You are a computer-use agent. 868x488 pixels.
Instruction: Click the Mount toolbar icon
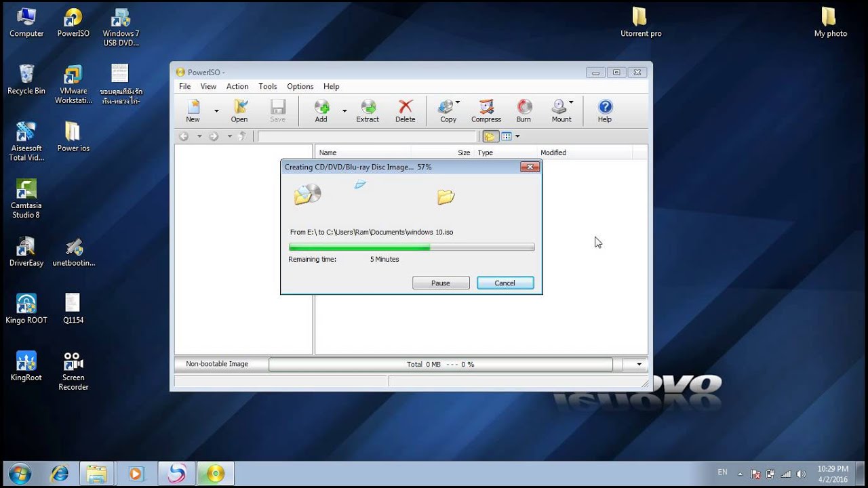(561, 110)
